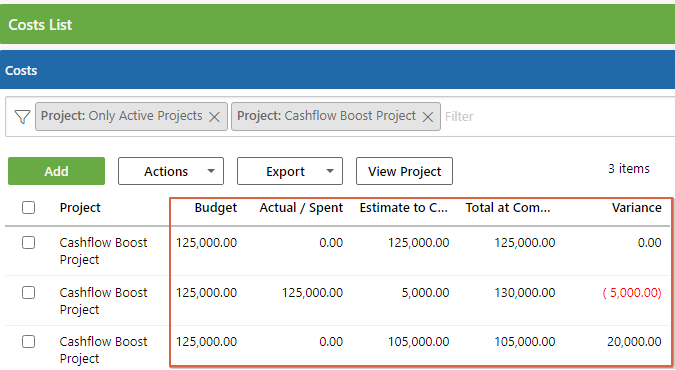Viewport: 675px width, 370px height.
Task: Click the green Add button
Action: (x=56, y=171)
